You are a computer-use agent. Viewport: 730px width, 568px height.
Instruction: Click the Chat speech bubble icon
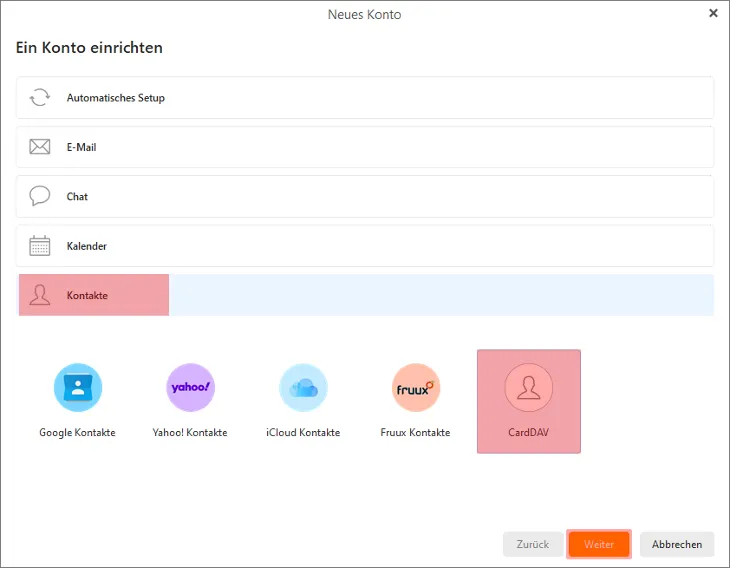[40, 196]
